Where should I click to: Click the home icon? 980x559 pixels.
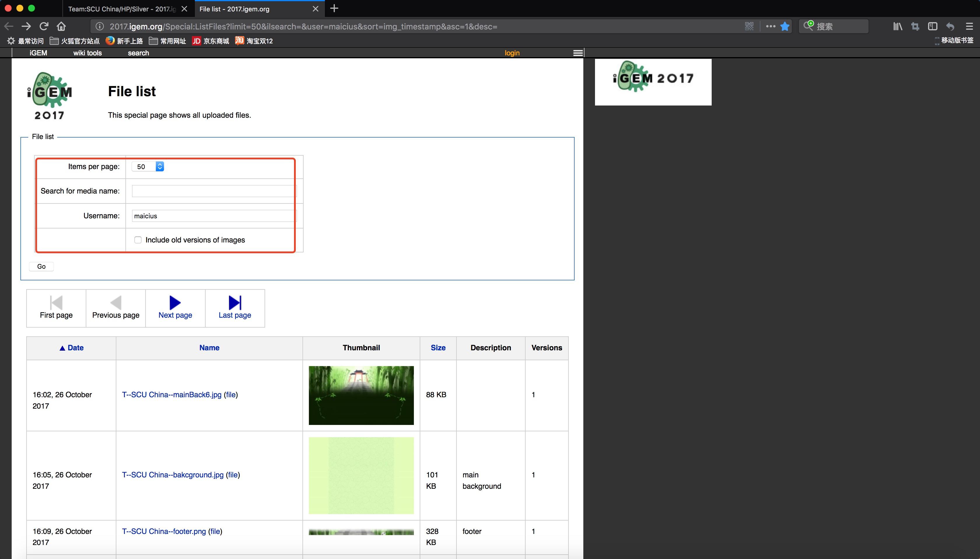coord(62,26)
